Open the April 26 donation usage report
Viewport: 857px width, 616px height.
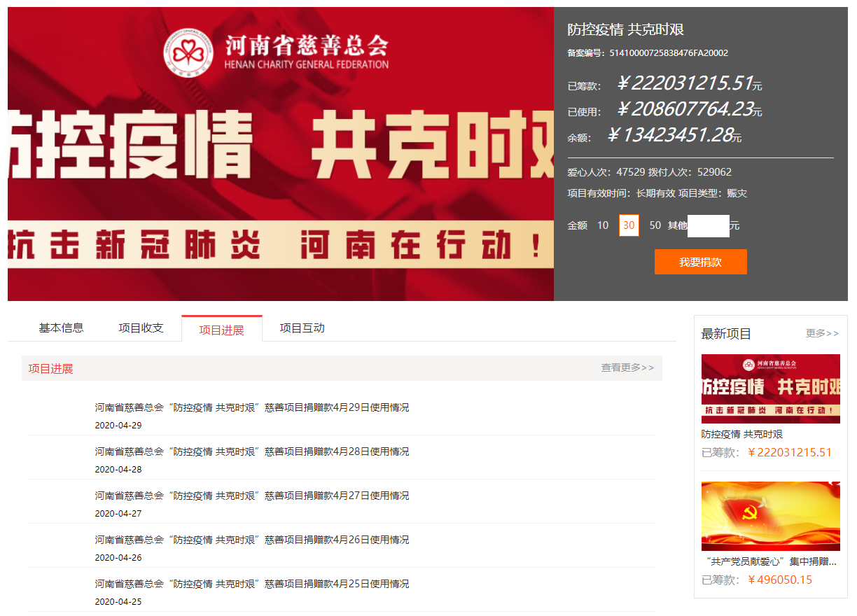click(x=252, y=540)
